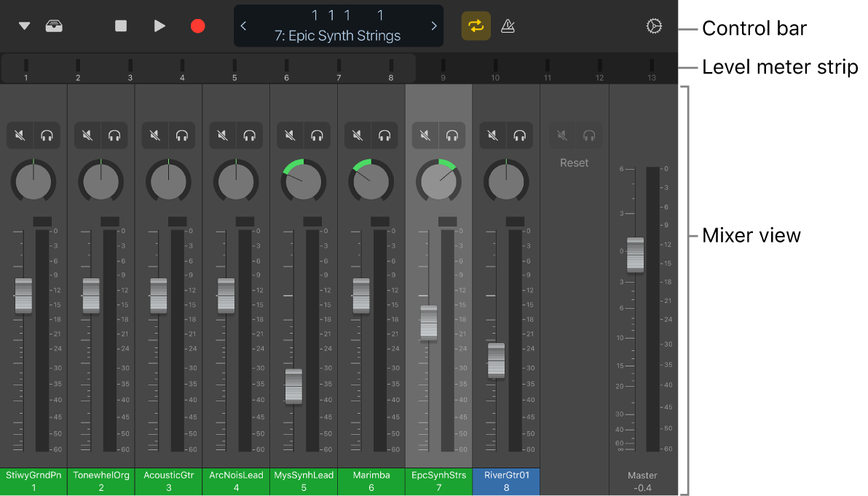Expand the view menu disclosure triangle
The height and width of the screenshot is (496, 868).
pos(23,25)
